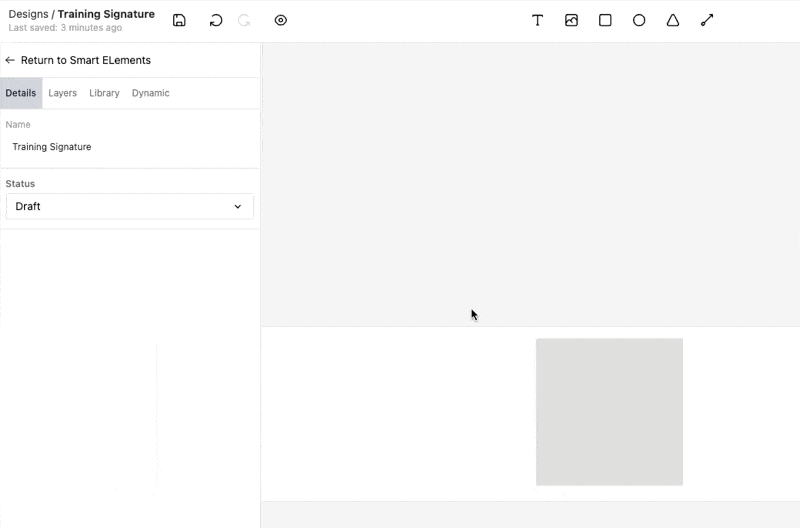The height and width of the screenshot is (528, 800).
Task: Open the Status dropdown showing Draft
Action: point(130,207)
